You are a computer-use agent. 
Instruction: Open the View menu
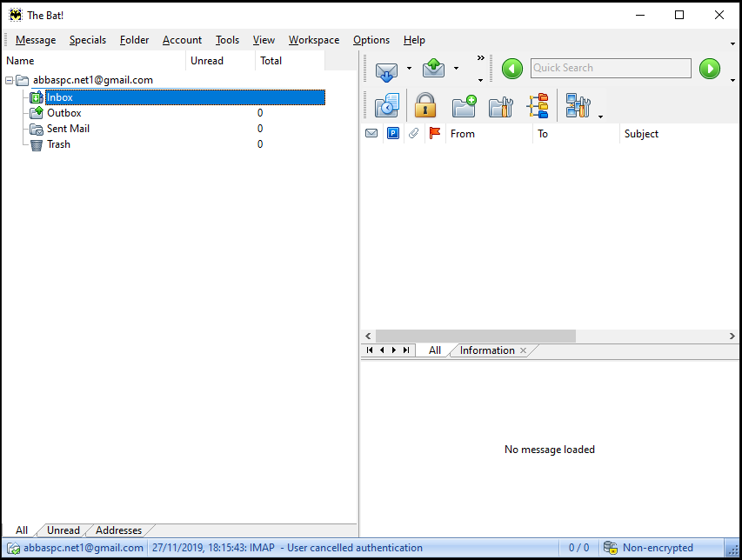coord(264,40)
